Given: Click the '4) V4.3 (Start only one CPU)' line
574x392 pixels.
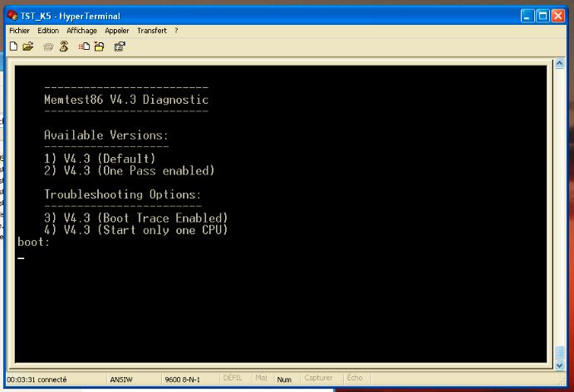Looking at the screenshot, I should [x=135, y=230].
